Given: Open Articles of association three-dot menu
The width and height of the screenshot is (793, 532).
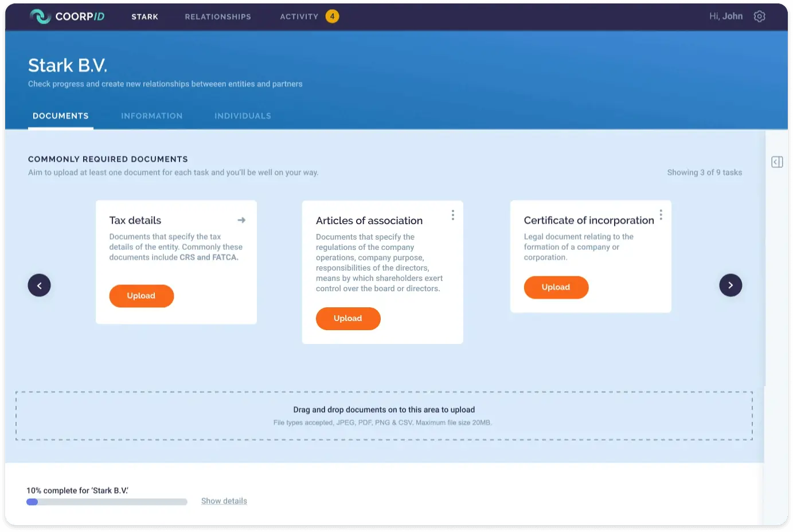Looking at the screenshot, I should tap(452, 215).
